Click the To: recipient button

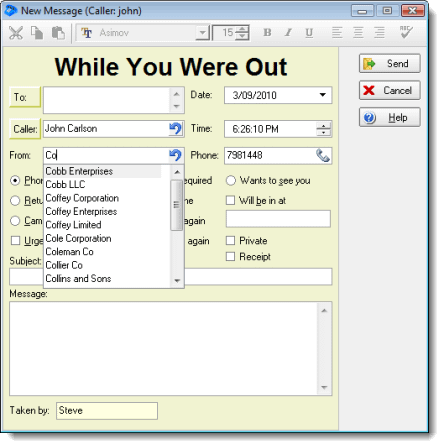25,97
